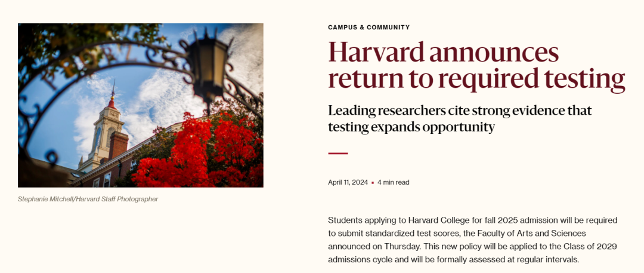Click the Stephanie Mitchell photo credit caption

pyautogui.click(x=88, y=200)
